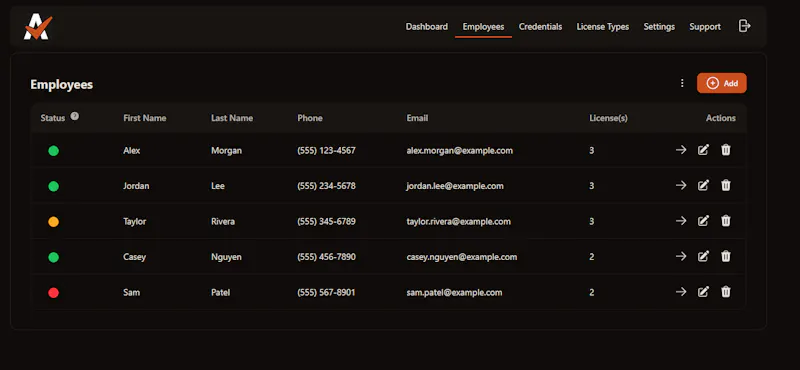Open the Settings tab

click(x=659, y=27)
